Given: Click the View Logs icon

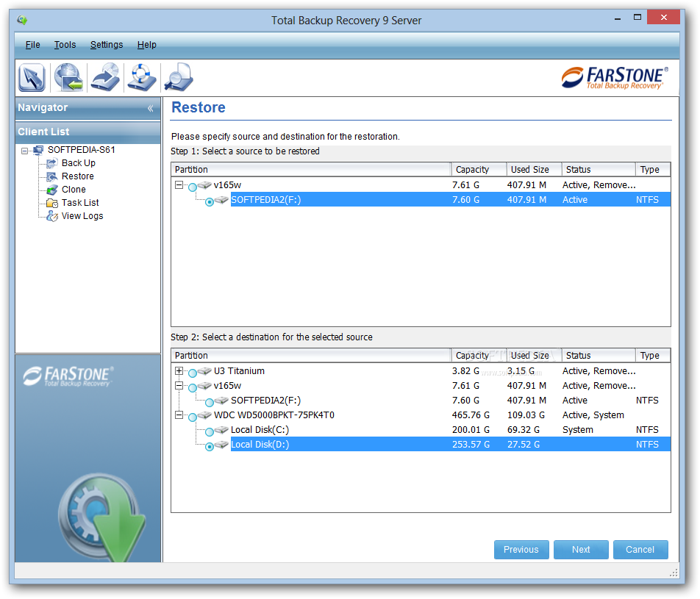Looking at the screenshot, I should click(52, 216).
